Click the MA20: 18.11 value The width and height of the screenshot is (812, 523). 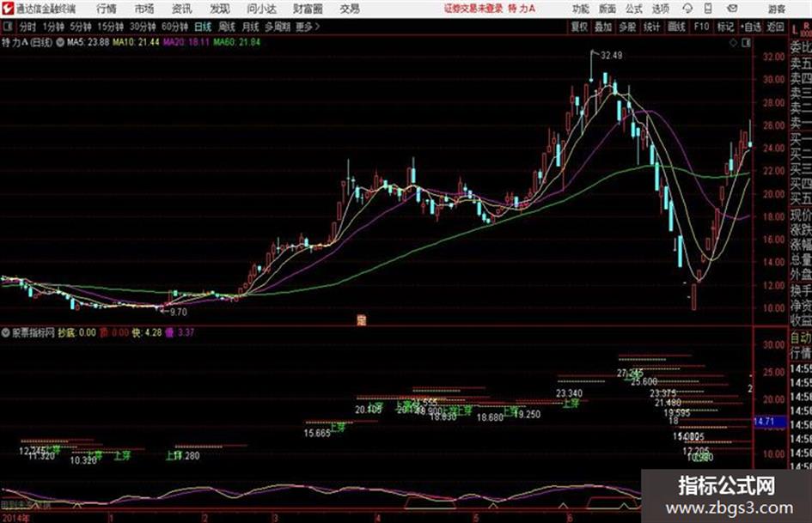pyautogui.click(x=186, y=42)
